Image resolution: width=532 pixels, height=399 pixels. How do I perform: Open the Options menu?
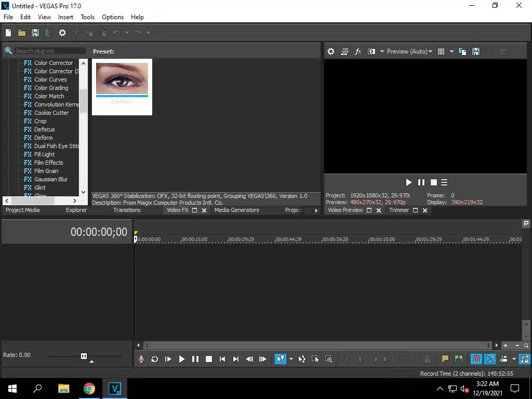tap(113, 17)
